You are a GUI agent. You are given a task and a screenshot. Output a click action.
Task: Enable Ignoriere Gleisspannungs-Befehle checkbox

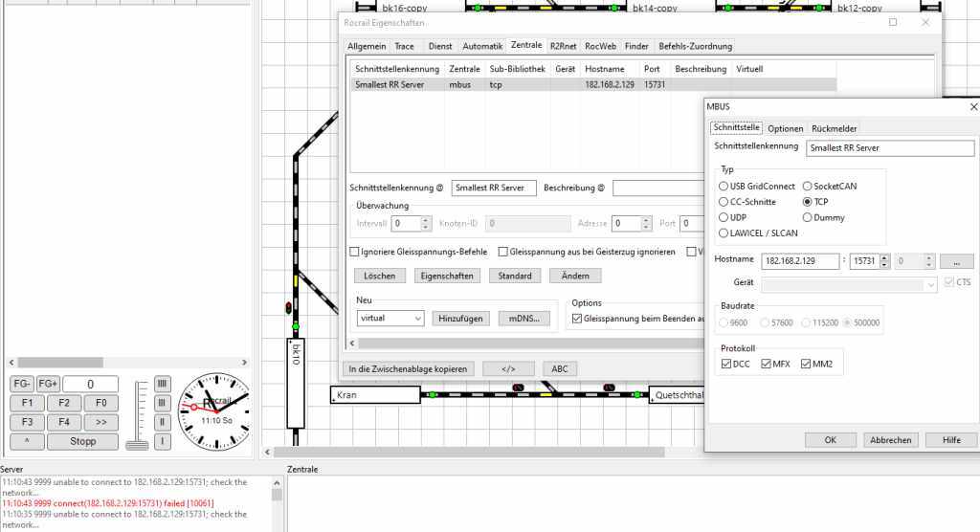tap(355, 252)
